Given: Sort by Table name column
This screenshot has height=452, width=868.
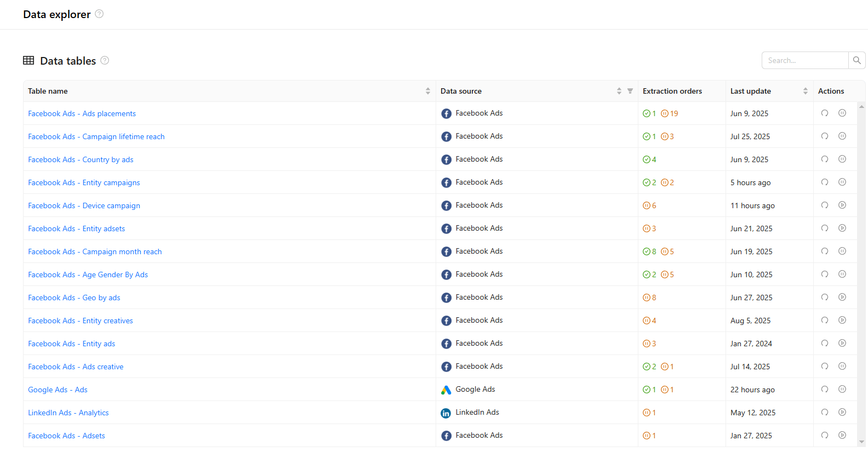Looking at the screenshot, I should tap(428, 91).
